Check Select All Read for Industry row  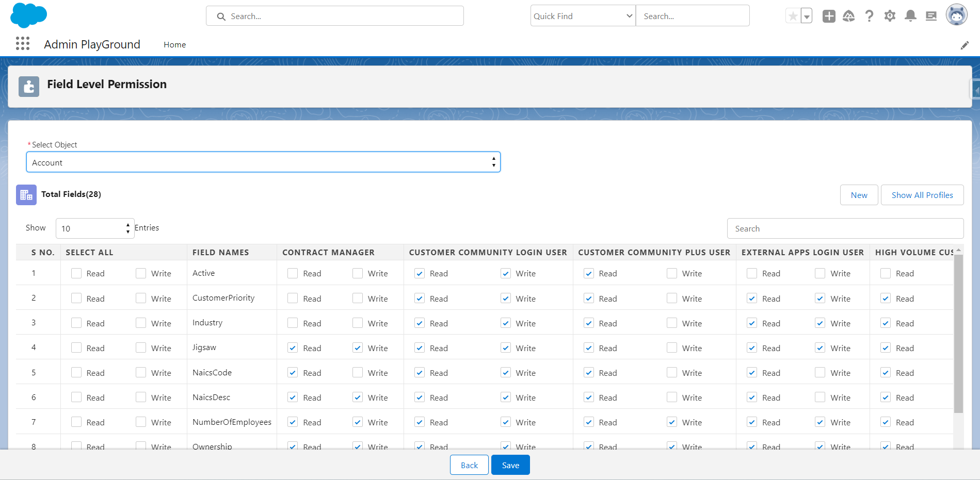[x=76, y=323]
